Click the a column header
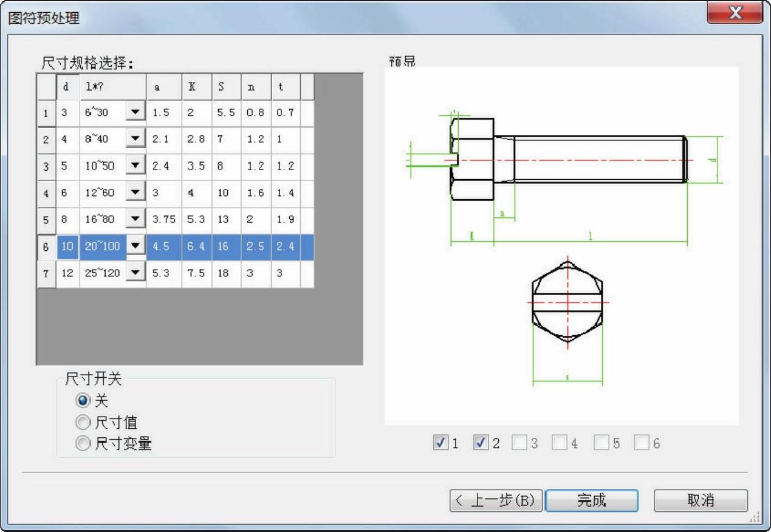 tap(164, 87)
